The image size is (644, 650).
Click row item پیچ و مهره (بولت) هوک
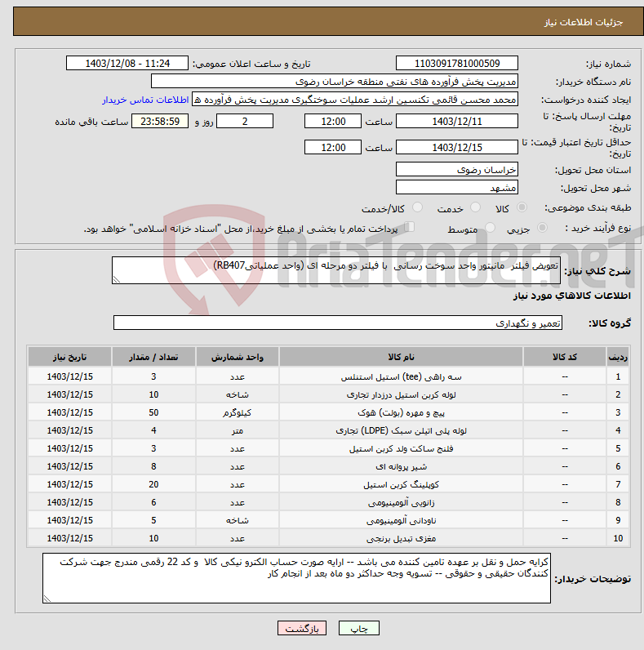[x=401, y=412]
